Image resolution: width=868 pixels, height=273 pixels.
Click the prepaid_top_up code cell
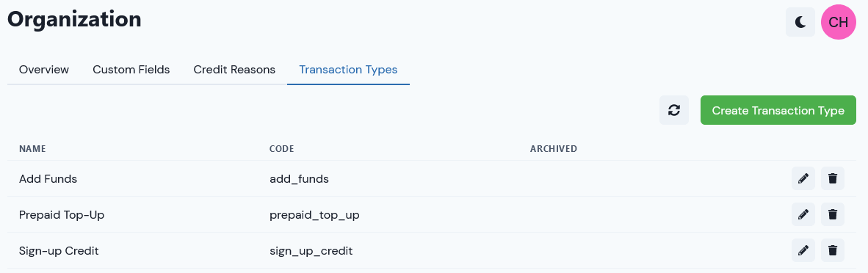pyautogui.click(x=314, y=215)
